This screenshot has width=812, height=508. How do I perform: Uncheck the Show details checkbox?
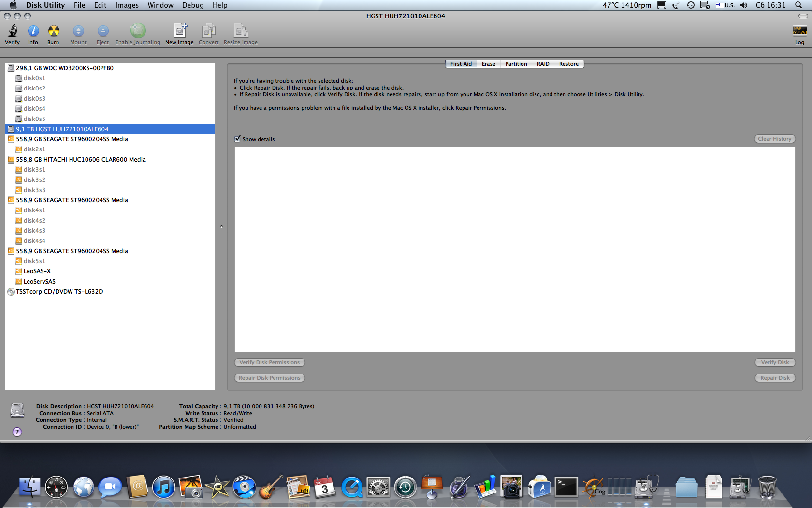237,139
